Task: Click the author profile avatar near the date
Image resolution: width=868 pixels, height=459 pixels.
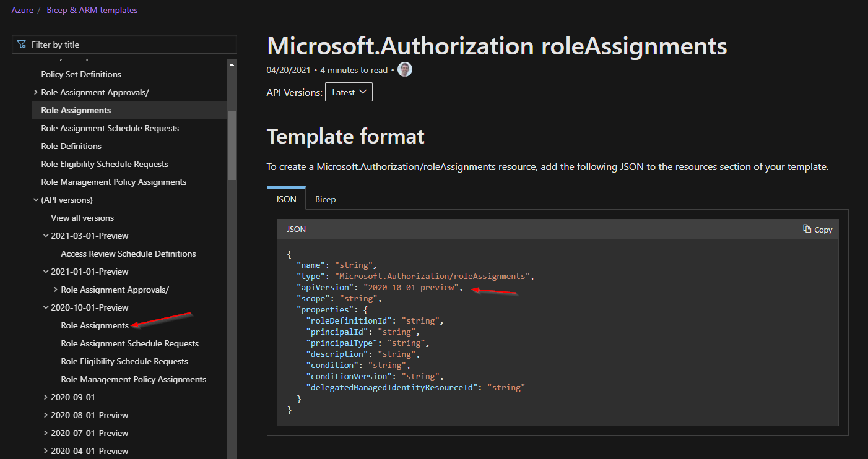Action: pos(404,69)
